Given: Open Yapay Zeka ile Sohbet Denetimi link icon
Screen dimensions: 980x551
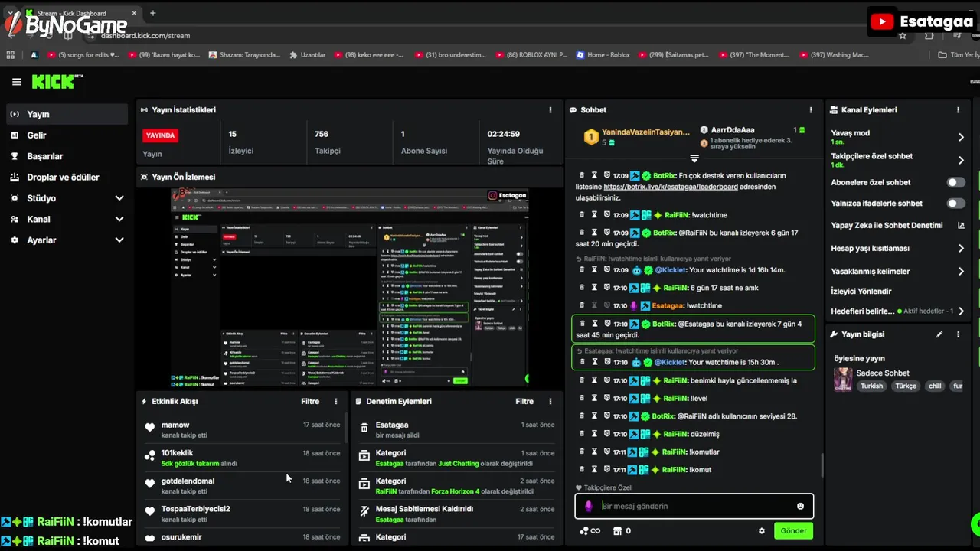Looking at the screenshot, I should (962, 226).
